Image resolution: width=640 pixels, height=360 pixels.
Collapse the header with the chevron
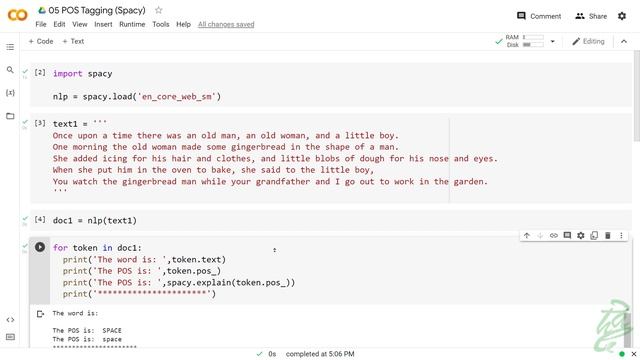coord(624,41)
